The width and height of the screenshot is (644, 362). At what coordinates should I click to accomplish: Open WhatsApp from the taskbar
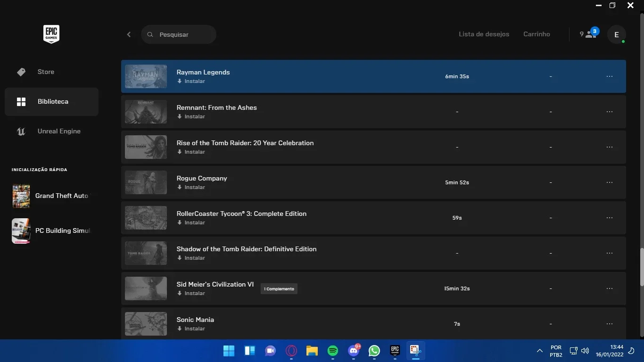(374, 351)
